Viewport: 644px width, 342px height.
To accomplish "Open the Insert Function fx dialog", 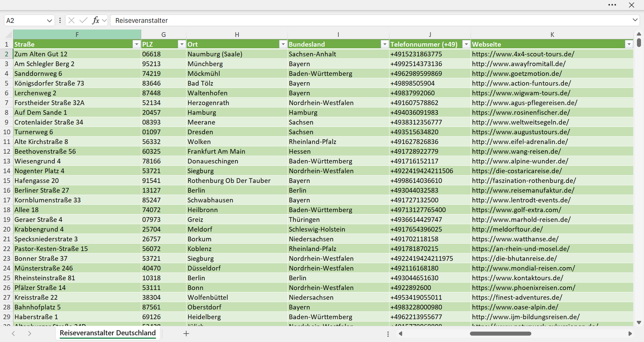I will [96, 20].
